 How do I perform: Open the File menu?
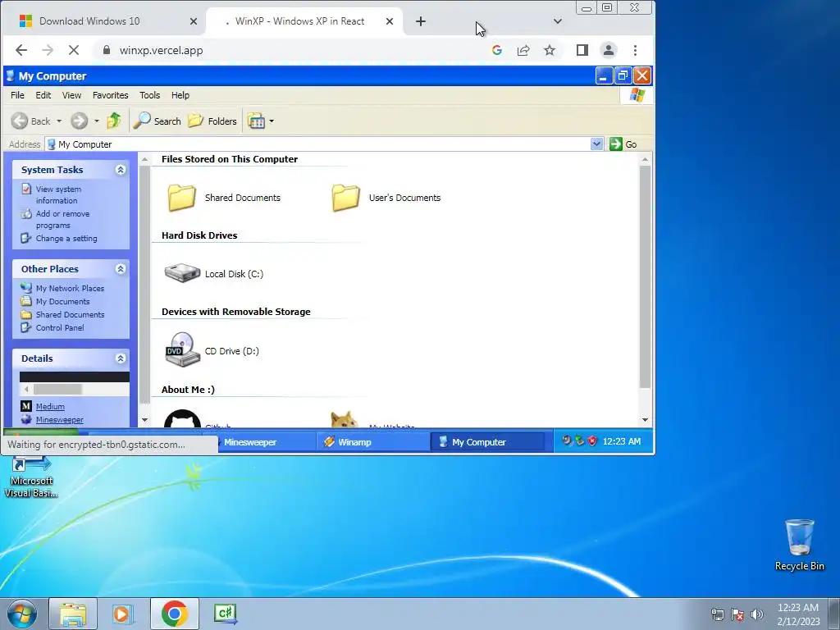pyautogui.click(x=17, y=95)
